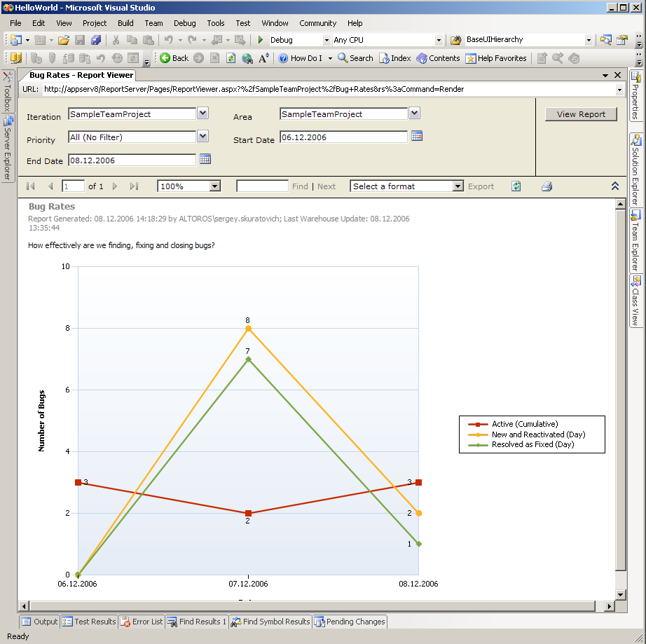The image size is (646, 644).
Task: Click the Output tab at bottom
Action: tap(39, 622)
